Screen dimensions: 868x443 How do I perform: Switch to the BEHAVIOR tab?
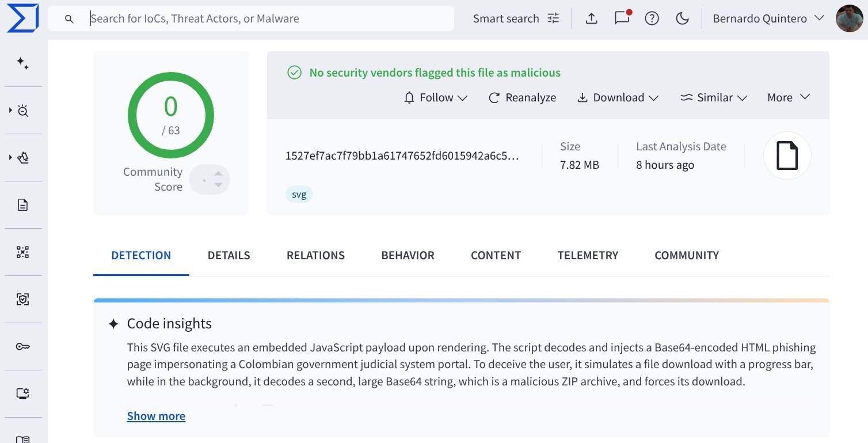(408, 256)
